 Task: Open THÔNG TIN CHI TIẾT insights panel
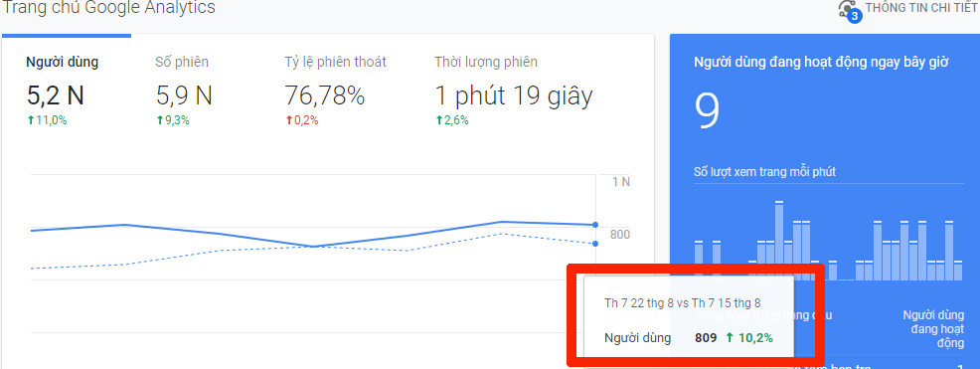920,8
